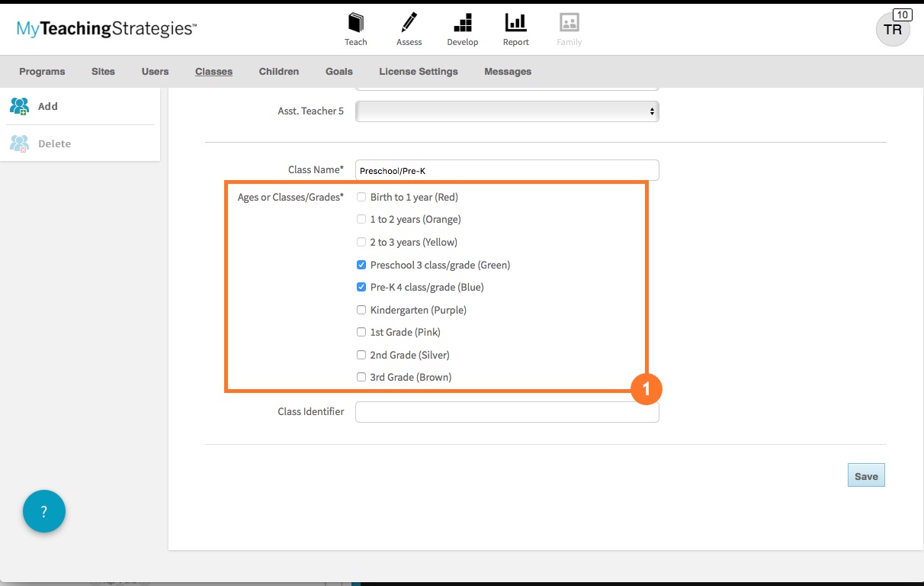Screen dimensions: 924x586
Task: Click the Class Name text field
Action: point(507,170)
